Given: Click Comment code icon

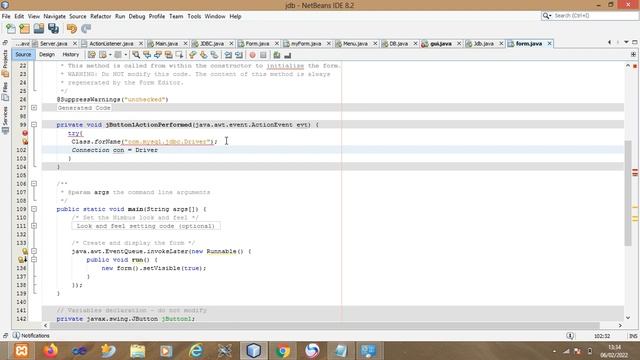Looking at the screenshot, I should [x=277, y=55].
